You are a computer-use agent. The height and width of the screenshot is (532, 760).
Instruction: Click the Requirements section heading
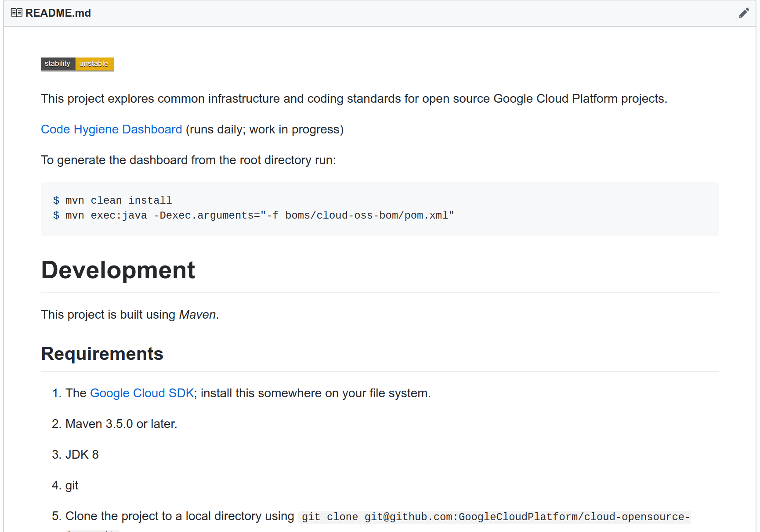(102, 354)
